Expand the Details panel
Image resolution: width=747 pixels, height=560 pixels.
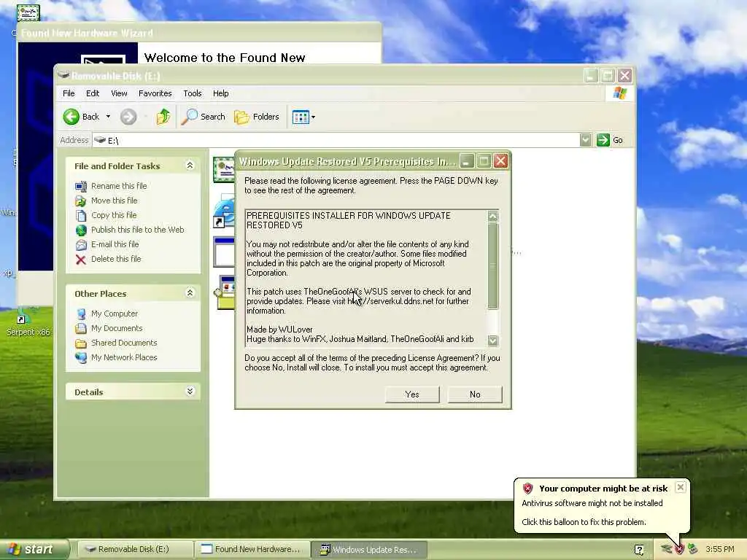click(x=190, y=392)
